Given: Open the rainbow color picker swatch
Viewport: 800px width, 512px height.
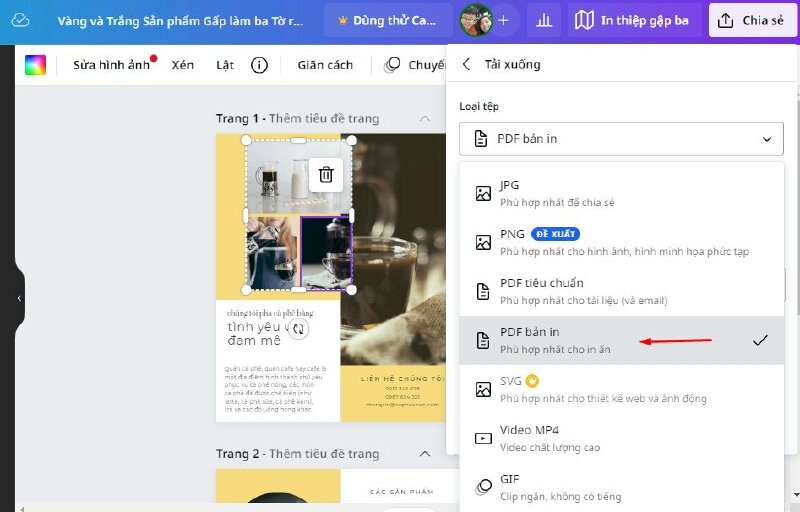Looking at the screenshot, I should (36, 65).
